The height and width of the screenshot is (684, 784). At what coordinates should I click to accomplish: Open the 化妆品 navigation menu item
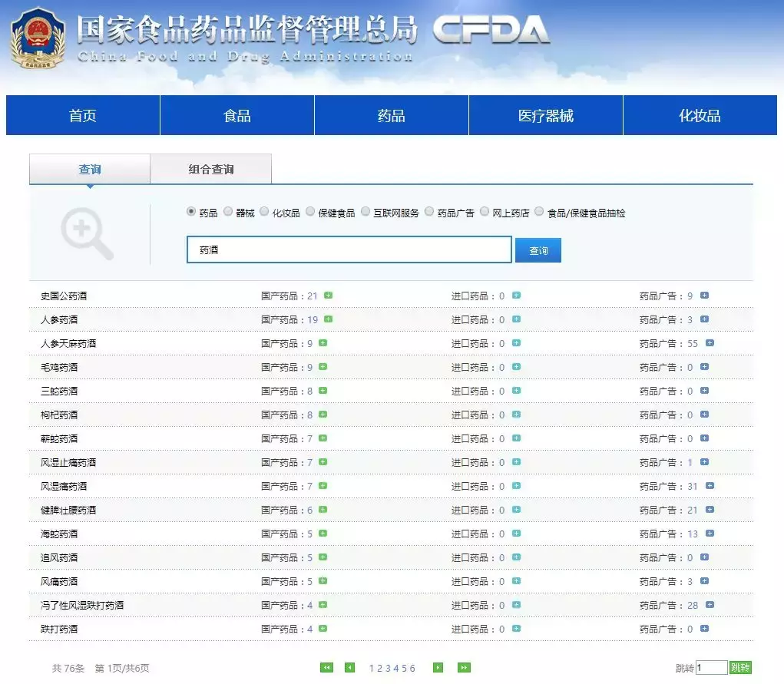click(x=700, y=115)
